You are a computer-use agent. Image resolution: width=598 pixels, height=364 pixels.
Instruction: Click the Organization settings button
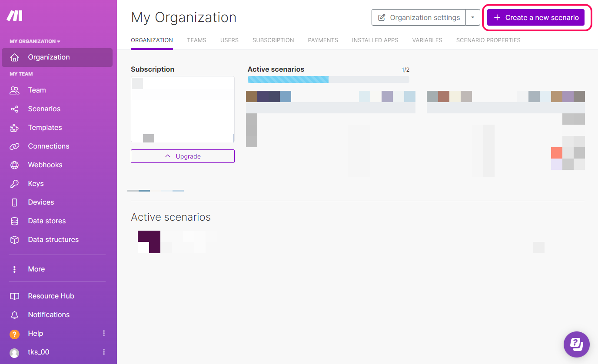pyautogui.click(x=419, y=17)
